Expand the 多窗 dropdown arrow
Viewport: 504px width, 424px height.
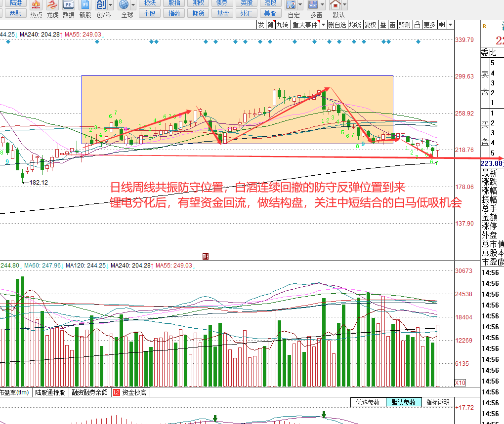pyautogui.click(x=322, y=5)
